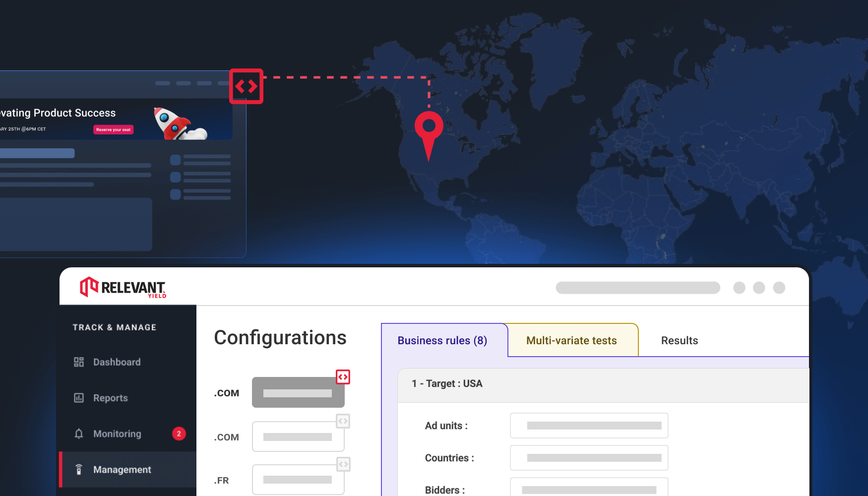This screenshot has width=868, height=496.
Task: Click the 'Reserve your seat' button in banner
Action: click(x=113, y=129)
